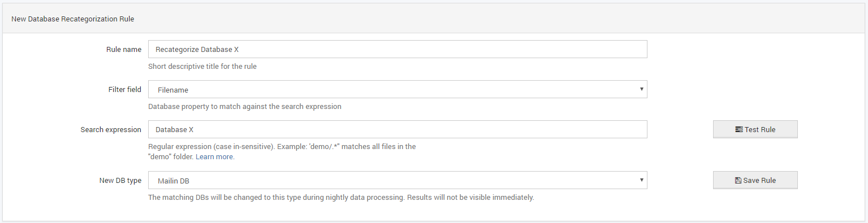This screenshot has height=223, width=868.
Task: Click the 'Short descriptive title' help text
Action: (x=202, y=67)
